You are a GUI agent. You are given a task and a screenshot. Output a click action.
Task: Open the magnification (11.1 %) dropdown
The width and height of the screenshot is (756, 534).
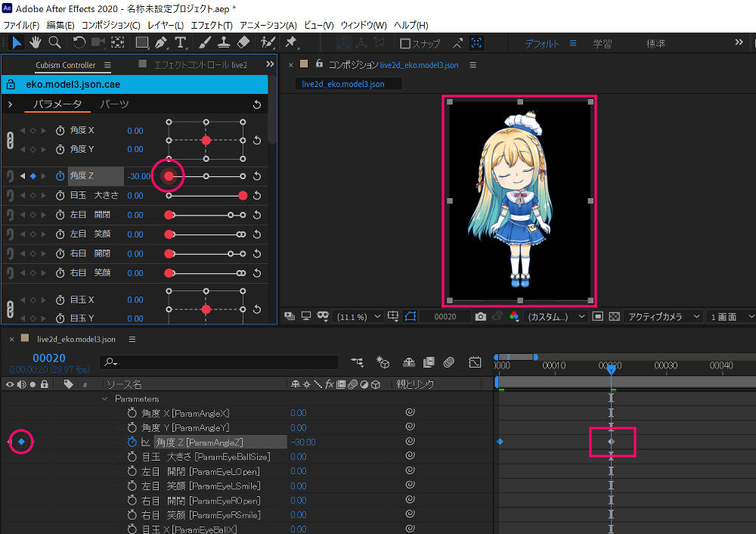(x=358, y=316)
